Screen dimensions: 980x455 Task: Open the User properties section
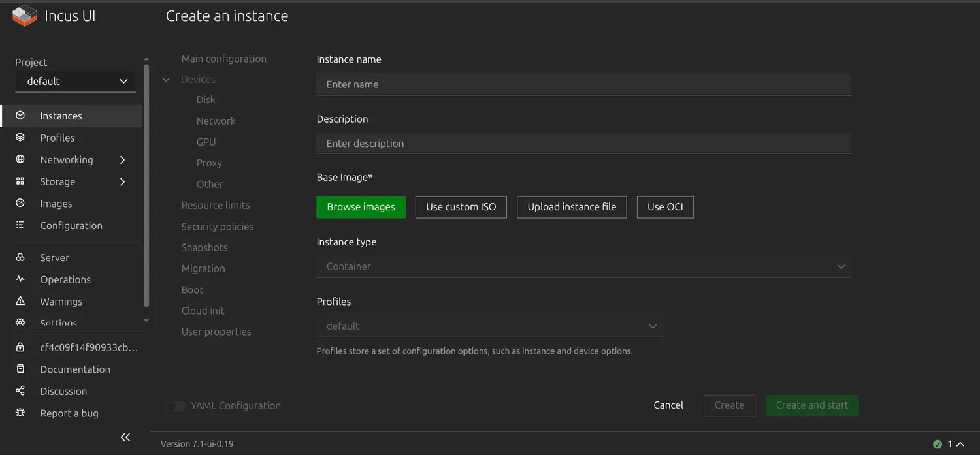tap(216, 332)
